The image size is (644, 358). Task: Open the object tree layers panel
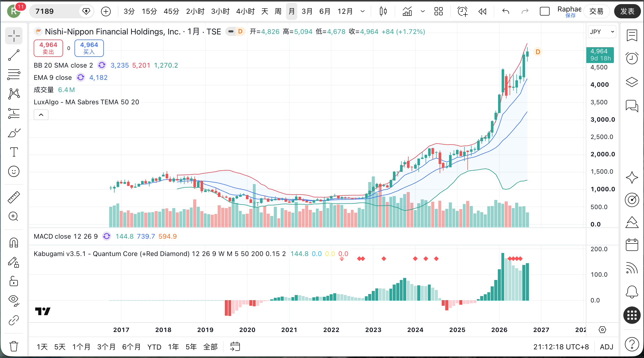(x=632, y=82)
